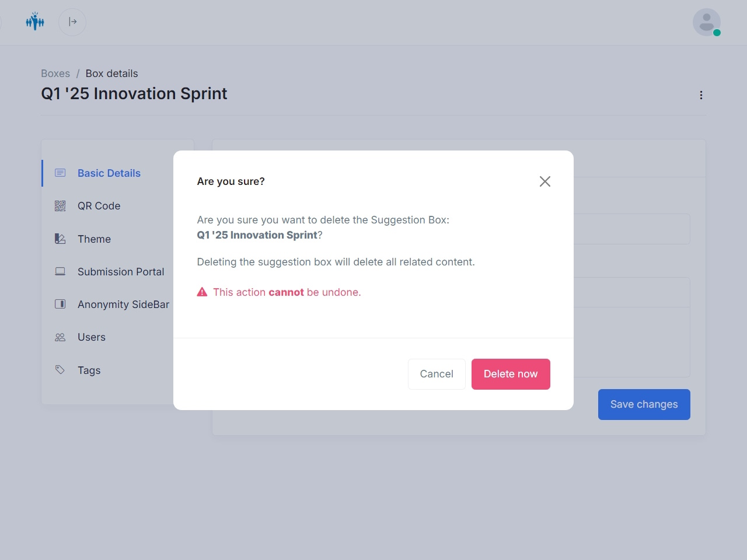The width and height of the screenshot is (747, 560).
Task: Click the logout icon in the header
Action: click(72, 22)
